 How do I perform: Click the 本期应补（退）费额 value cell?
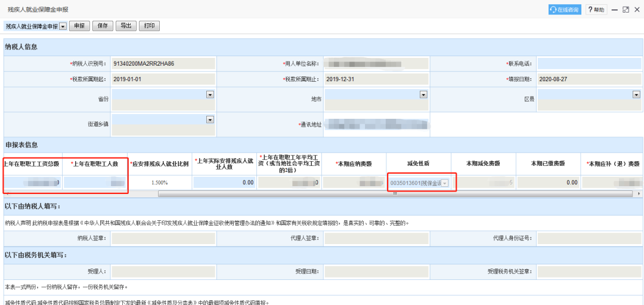point(612,183)
